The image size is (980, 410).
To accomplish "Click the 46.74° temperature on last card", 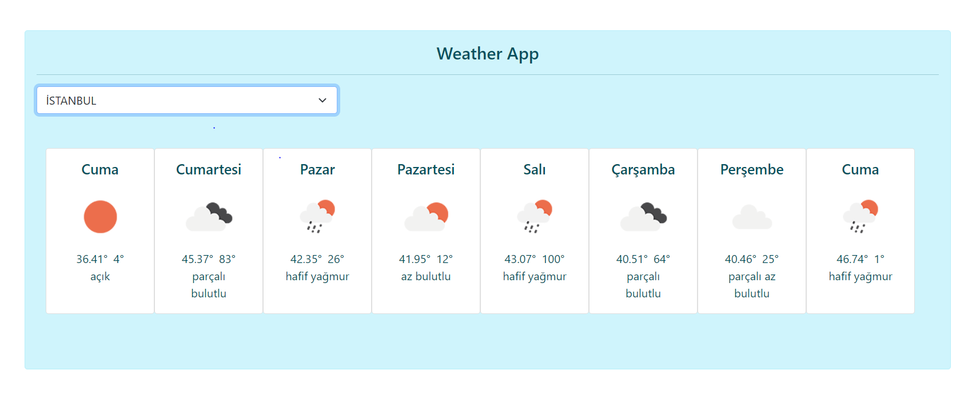I will click(852, 259).
